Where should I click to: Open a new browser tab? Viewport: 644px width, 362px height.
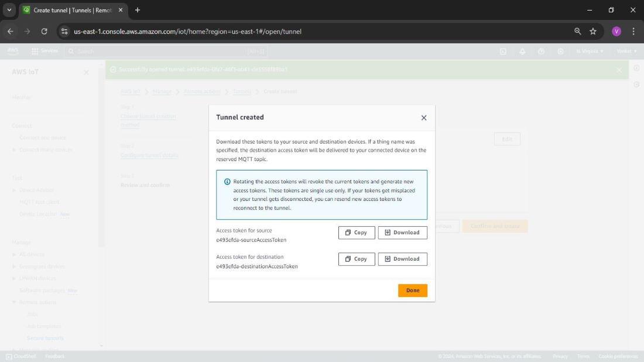click(138, 10)
